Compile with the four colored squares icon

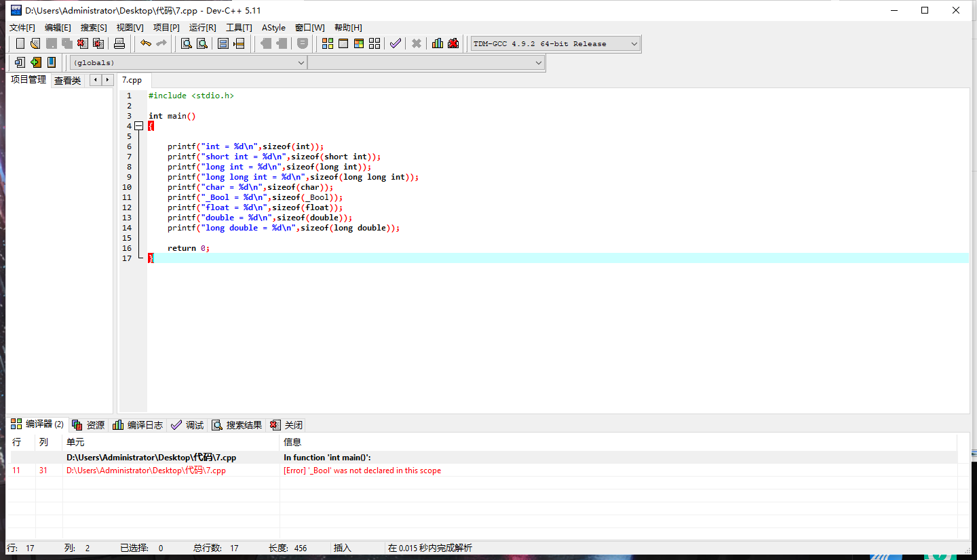coord(328,43)
